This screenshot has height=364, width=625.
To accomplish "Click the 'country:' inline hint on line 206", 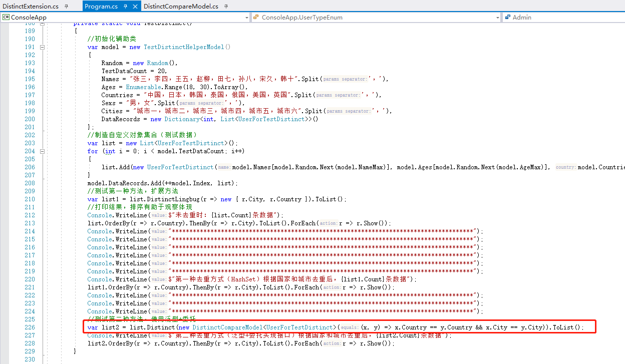I will [x=565, y=167].
